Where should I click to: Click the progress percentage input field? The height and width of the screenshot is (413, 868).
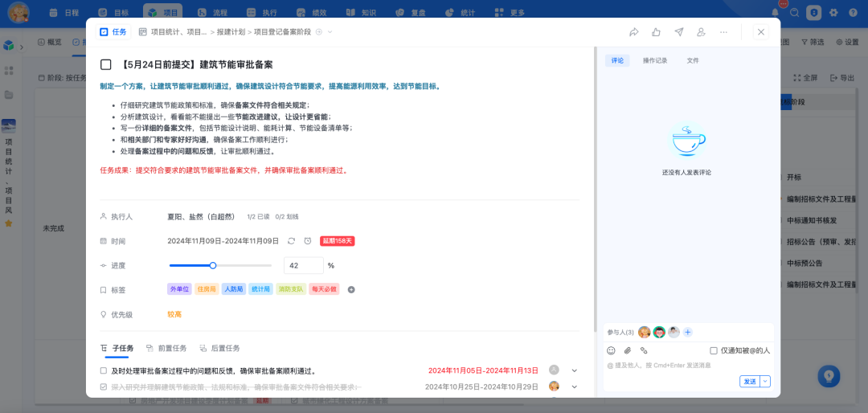pos(303,266)
